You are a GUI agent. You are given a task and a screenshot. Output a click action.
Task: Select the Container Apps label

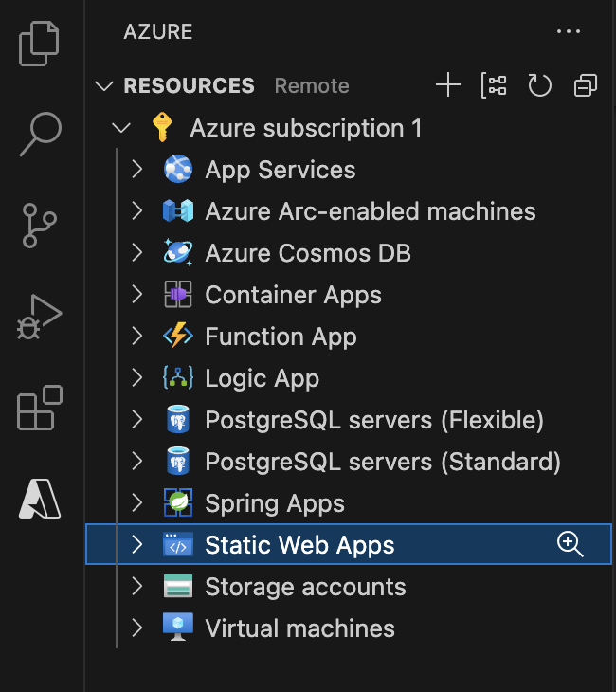click(x=293, y=296)
